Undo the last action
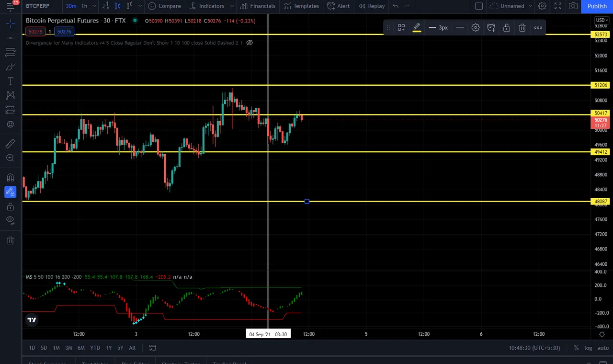Viewport: 613px width, 364px height. coord(396,6)
